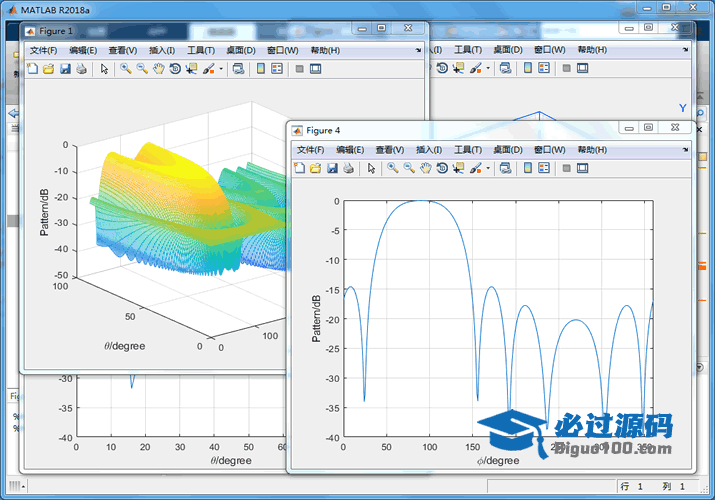Select Brush data tool in Figure 1
This screenshot has height=500, width=715.
[x=208, y=69]
